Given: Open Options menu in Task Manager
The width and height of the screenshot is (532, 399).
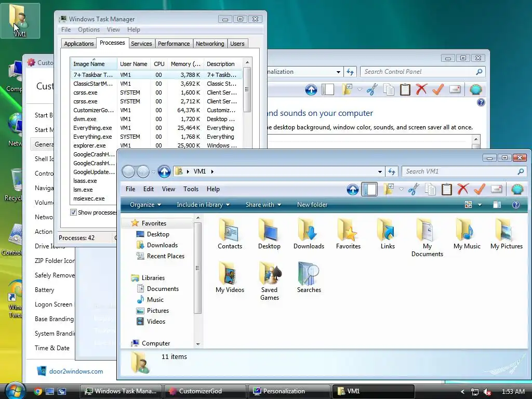Looking at the screenshot, I should (88, 30).
